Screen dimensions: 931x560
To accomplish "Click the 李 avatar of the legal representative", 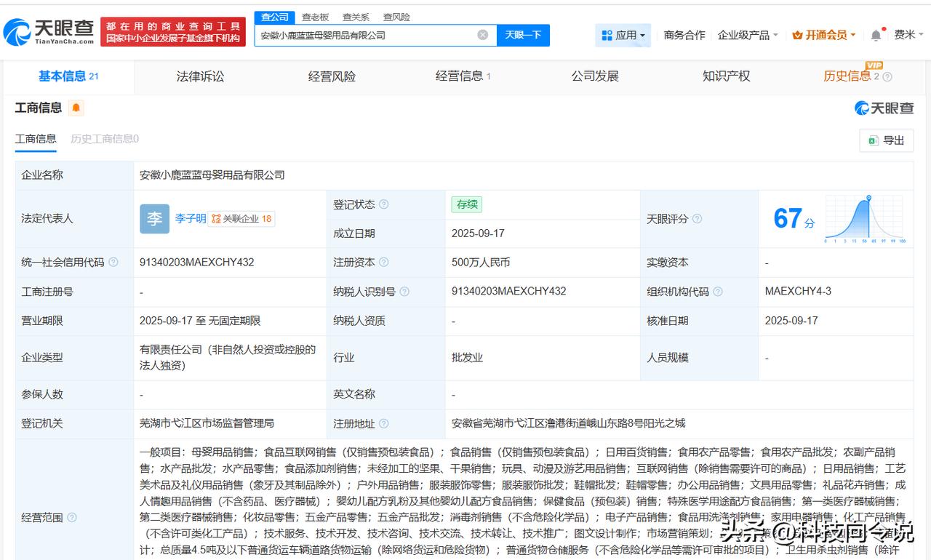I will (x=154, y=219).
